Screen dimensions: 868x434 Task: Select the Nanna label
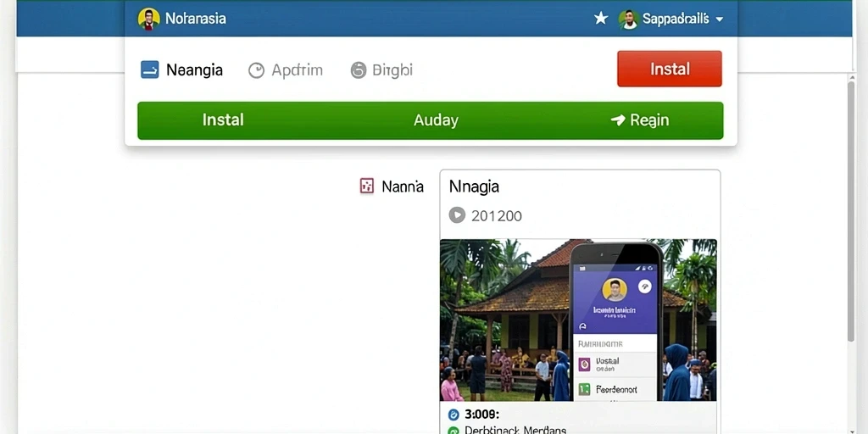(x=403, y=186)
